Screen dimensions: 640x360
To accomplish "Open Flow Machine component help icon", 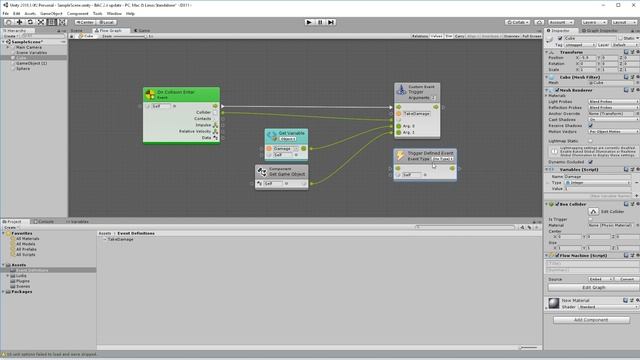I will [x=627, y=256].
